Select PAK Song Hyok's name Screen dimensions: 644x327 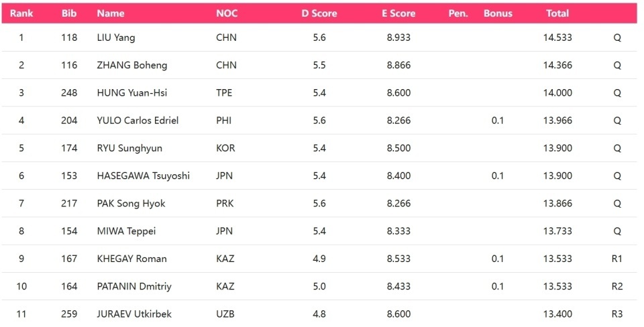[x=131, y=204]
